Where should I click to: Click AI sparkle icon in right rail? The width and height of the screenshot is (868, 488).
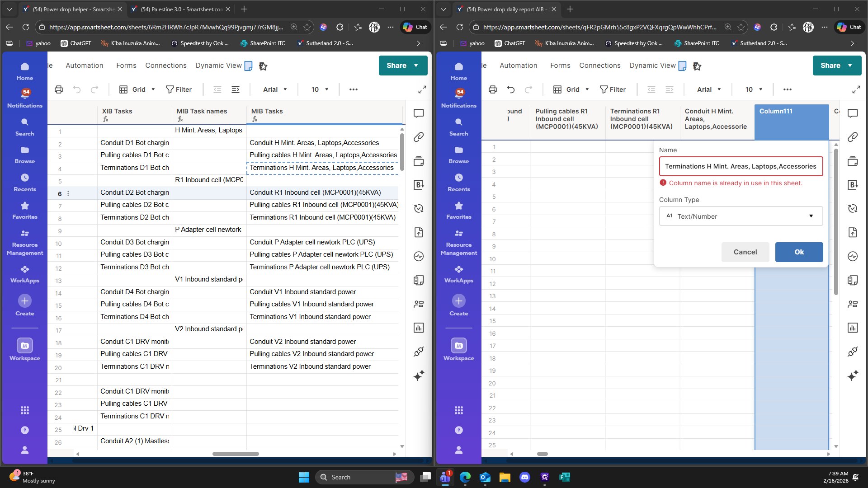[x=853, y=375]
